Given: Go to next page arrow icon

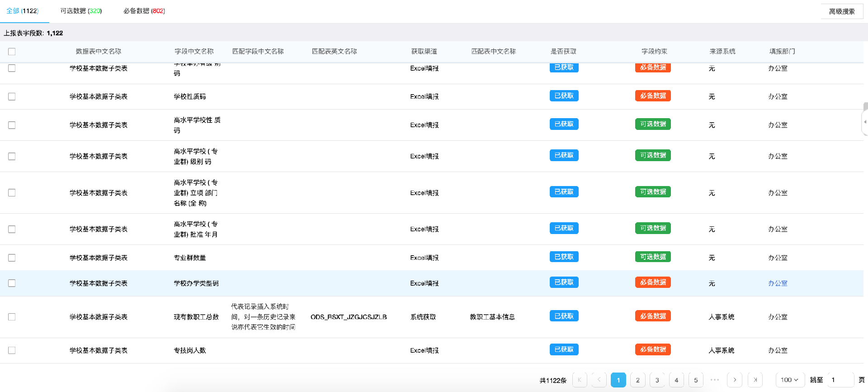Looking at the screenshot, I should point(735,380).
